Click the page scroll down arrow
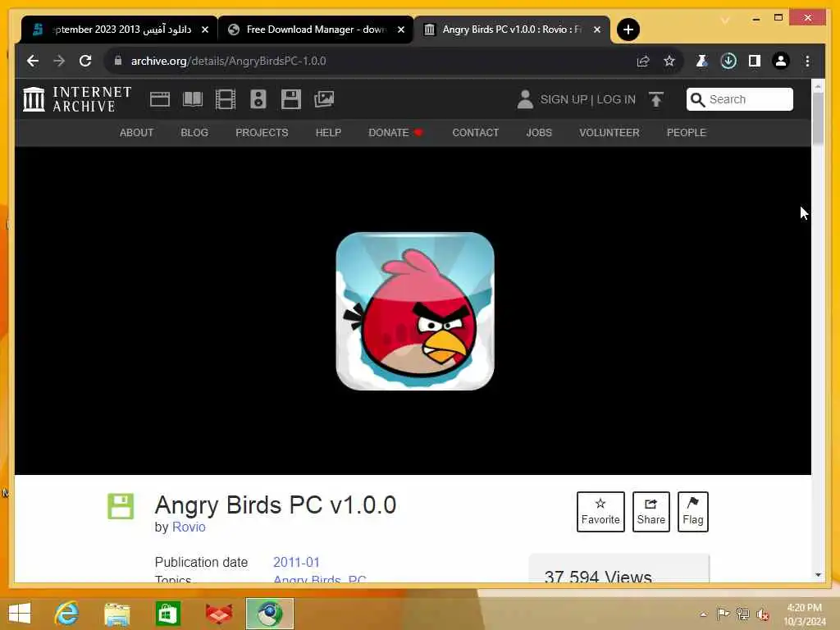840x630 pixels. pos(818,575)
